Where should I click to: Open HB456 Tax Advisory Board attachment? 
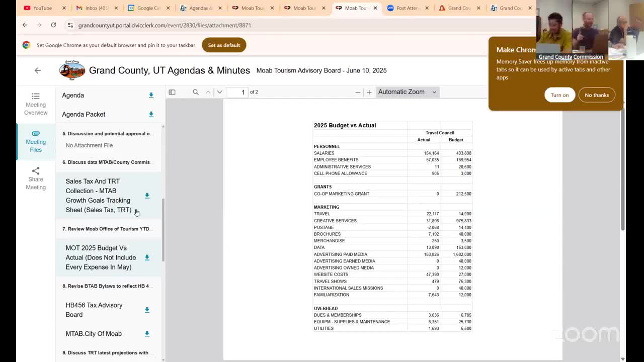94,310
